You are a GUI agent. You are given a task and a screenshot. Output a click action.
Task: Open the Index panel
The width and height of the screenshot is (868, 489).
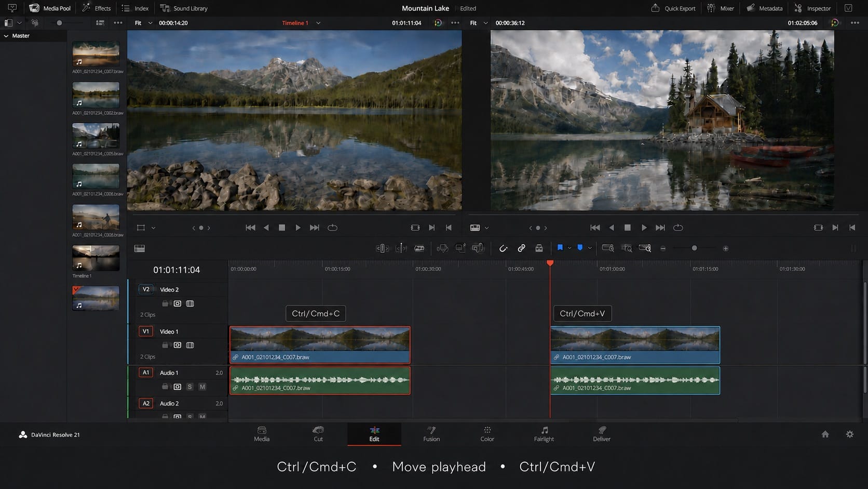click(135, 8)
